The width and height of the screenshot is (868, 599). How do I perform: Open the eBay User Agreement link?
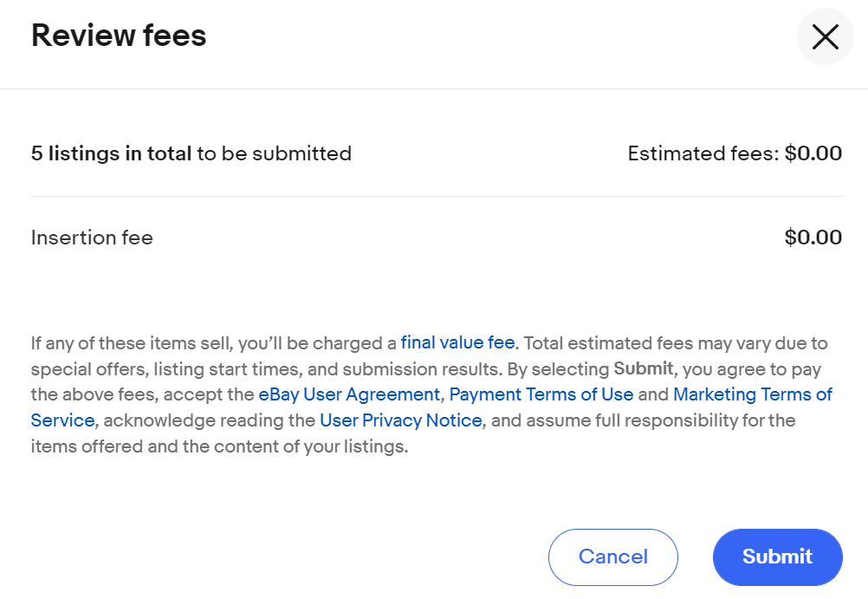[349, 394]
